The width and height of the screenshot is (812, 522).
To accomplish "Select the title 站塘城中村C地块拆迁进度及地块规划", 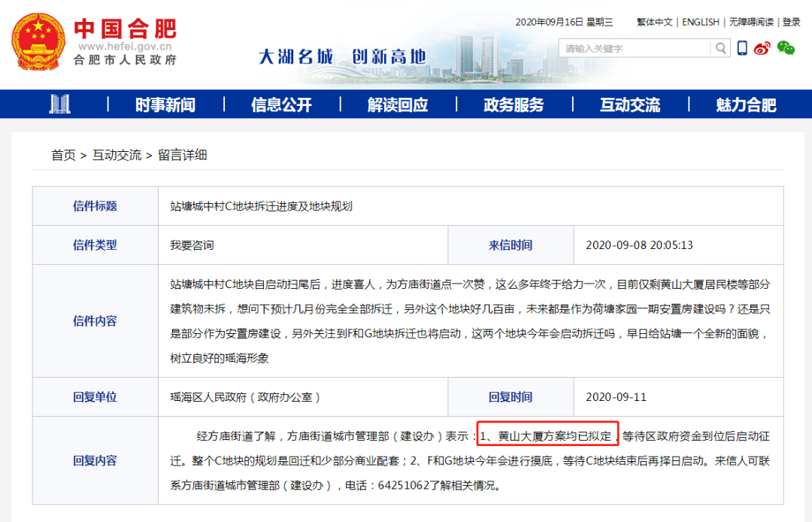I will pyautogui.click(x=261, y=206).
